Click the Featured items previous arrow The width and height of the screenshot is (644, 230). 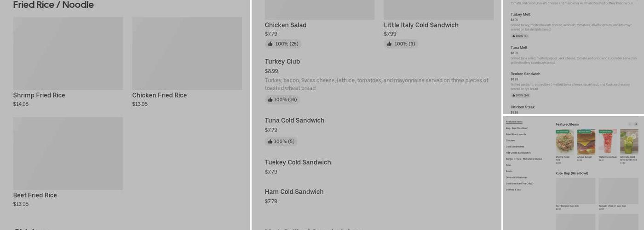click(x=630, y=124)
